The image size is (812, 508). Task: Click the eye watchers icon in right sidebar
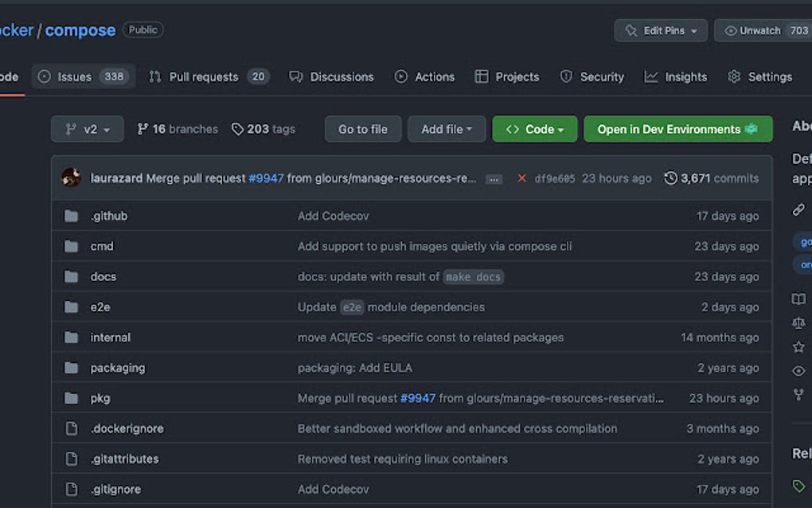(x=798, y=370)
